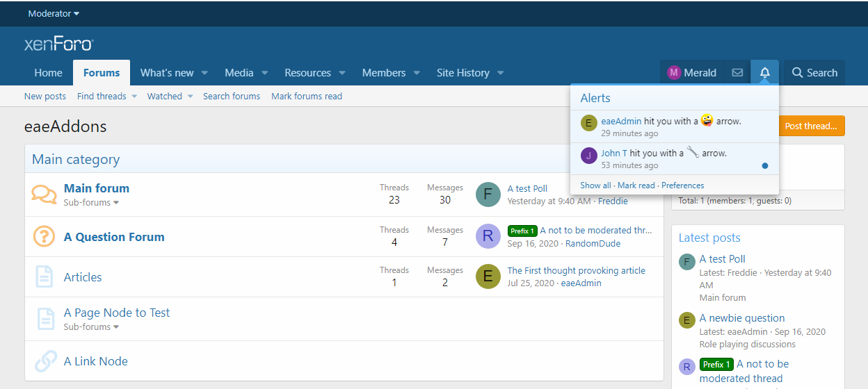Expand the Find threads dropdown
868x389 pixels.
(x=134, y=97)
